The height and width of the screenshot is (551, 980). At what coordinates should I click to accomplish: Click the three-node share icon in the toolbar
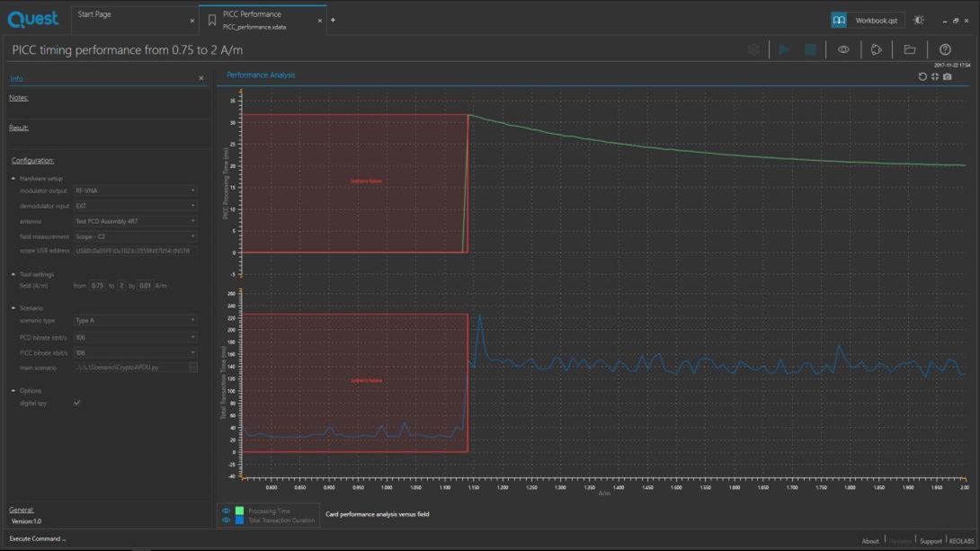pos(877,50)
